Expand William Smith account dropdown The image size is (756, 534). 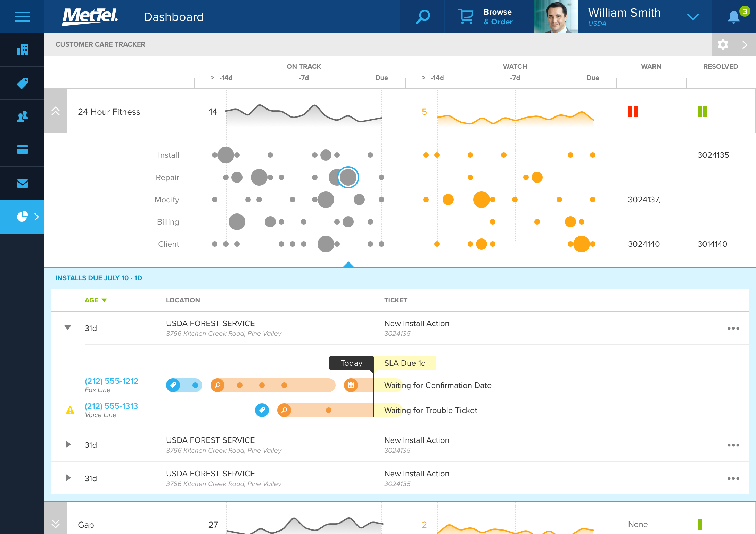693,17
